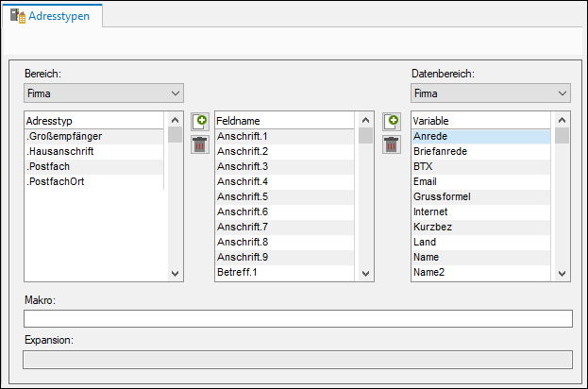Click Adresstyp list scroll down arrow

[175, 274]
